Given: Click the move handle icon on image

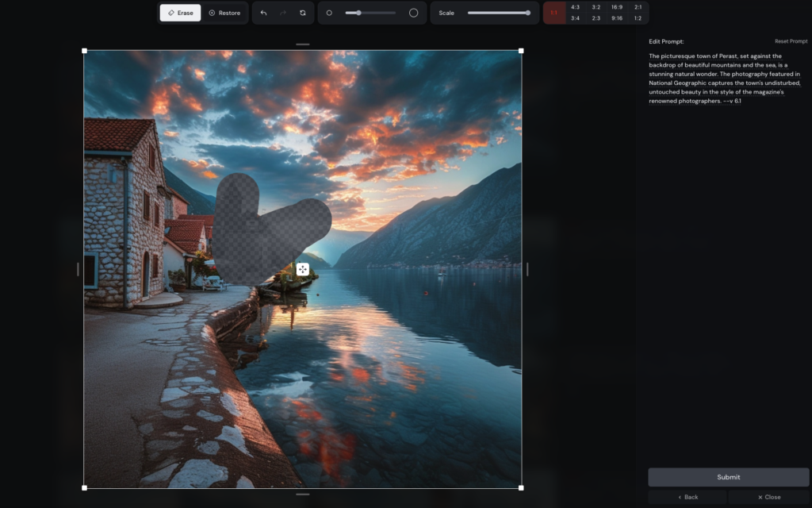Looking at the screenshot, I should click(x=302, y=269).
